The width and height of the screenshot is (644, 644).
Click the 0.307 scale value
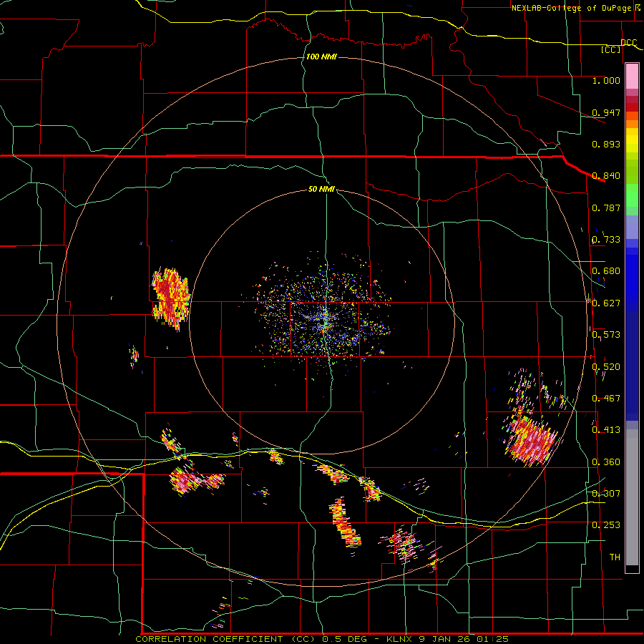click(x=606, y=494)
